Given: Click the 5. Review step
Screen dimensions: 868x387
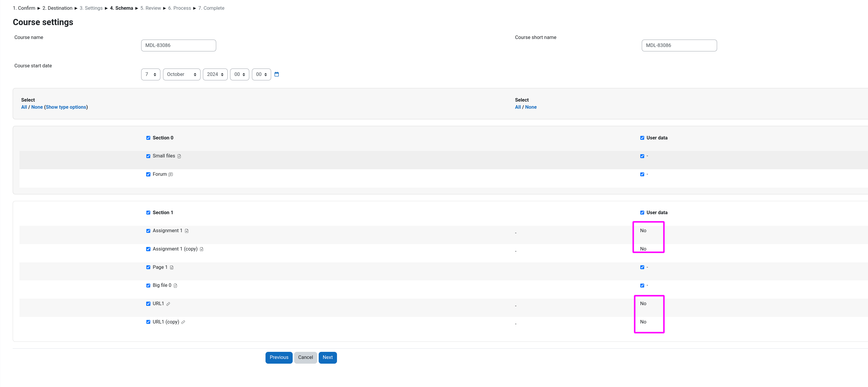Looking at the screenshot, I should (x=151, y=8).
